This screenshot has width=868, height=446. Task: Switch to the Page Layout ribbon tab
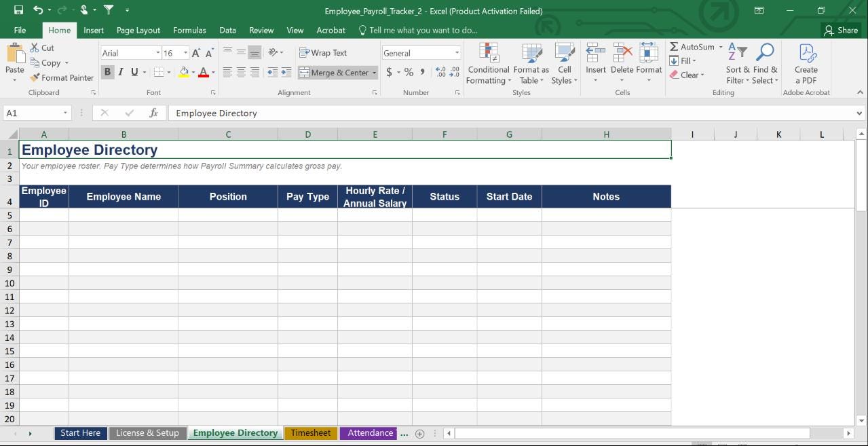pyautogui.click(x=138, y=30)
